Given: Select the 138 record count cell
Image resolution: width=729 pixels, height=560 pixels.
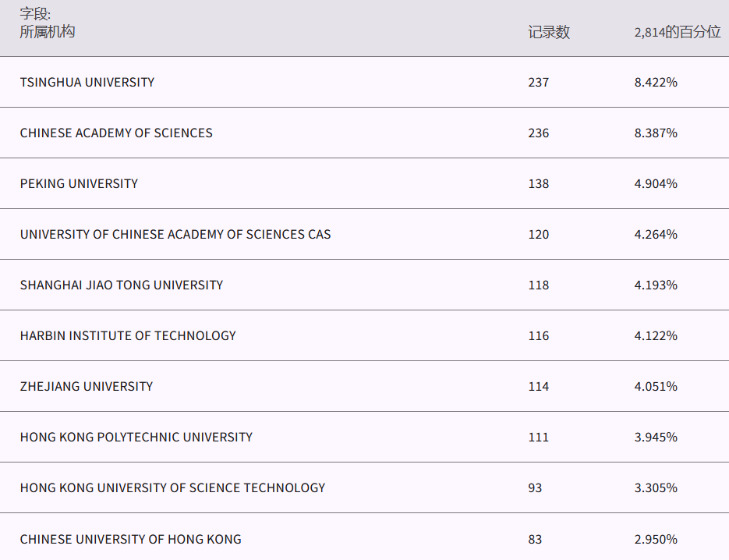Looking at the screenshot, I should (x=538, y=183).
